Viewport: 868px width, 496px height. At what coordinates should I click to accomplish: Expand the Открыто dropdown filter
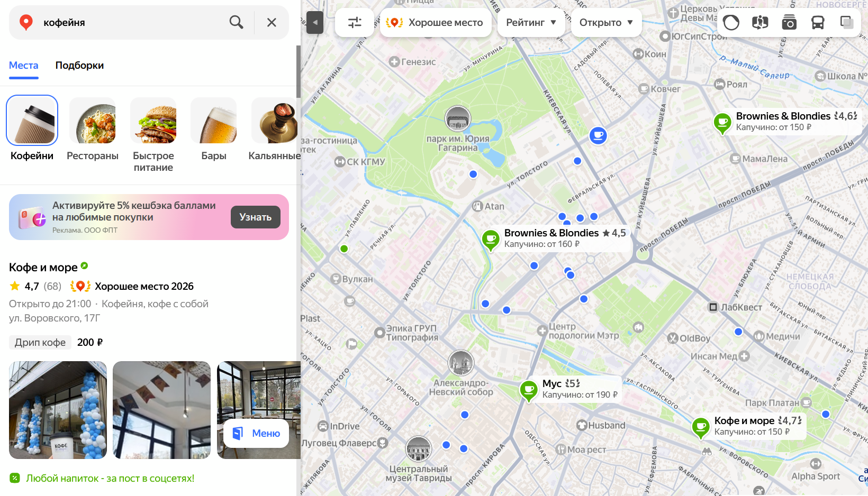coord(607,22)
